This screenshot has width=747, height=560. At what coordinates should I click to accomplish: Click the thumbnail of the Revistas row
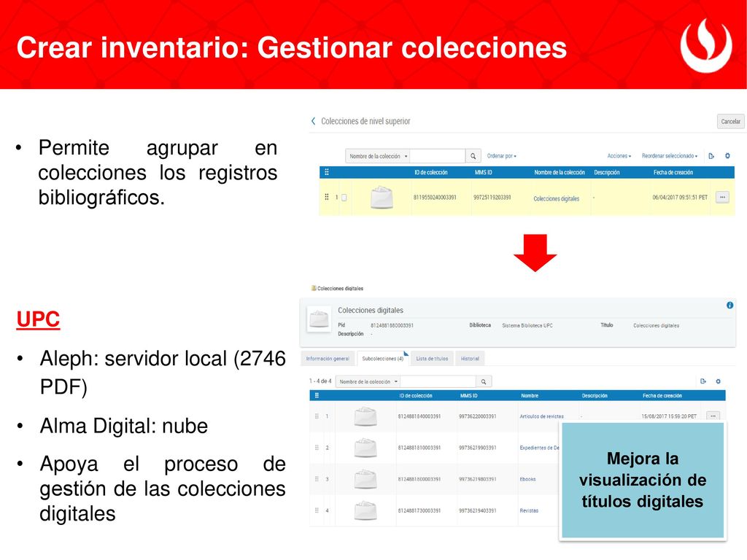(x=365, y=510)
